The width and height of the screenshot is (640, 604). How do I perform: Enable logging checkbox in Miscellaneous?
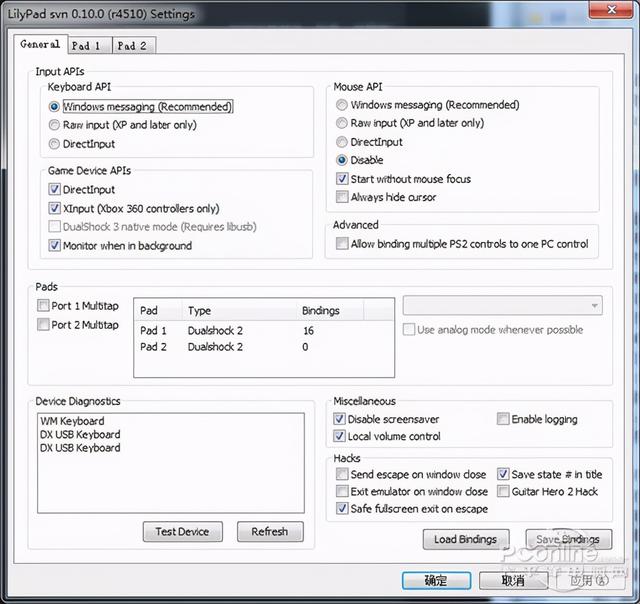pos(503,420)
